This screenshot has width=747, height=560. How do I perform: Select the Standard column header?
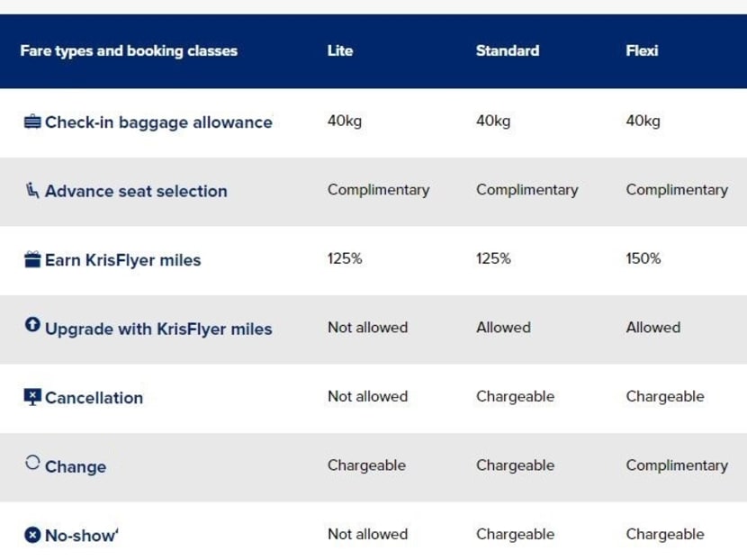507,50
